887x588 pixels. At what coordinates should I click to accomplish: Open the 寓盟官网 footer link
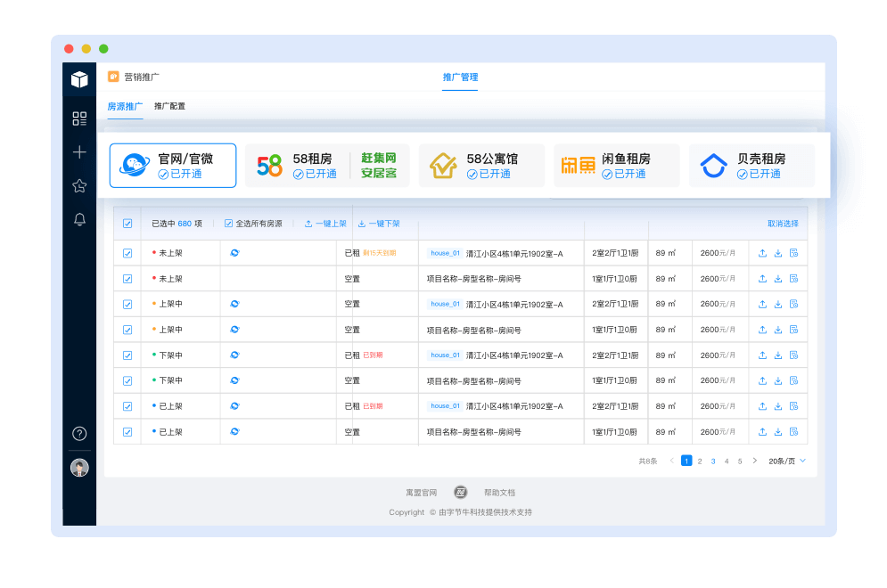pyautogui.click(x=422, y=493)
